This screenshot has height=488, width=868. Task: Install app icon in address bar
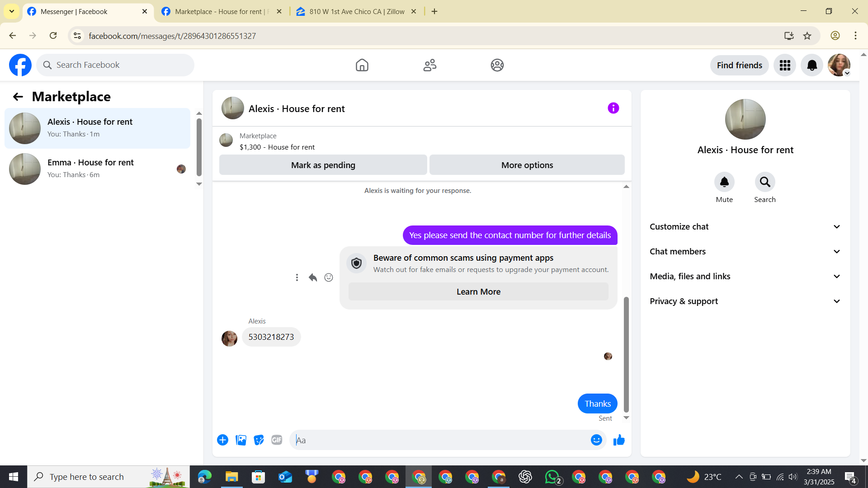[789, 36]
